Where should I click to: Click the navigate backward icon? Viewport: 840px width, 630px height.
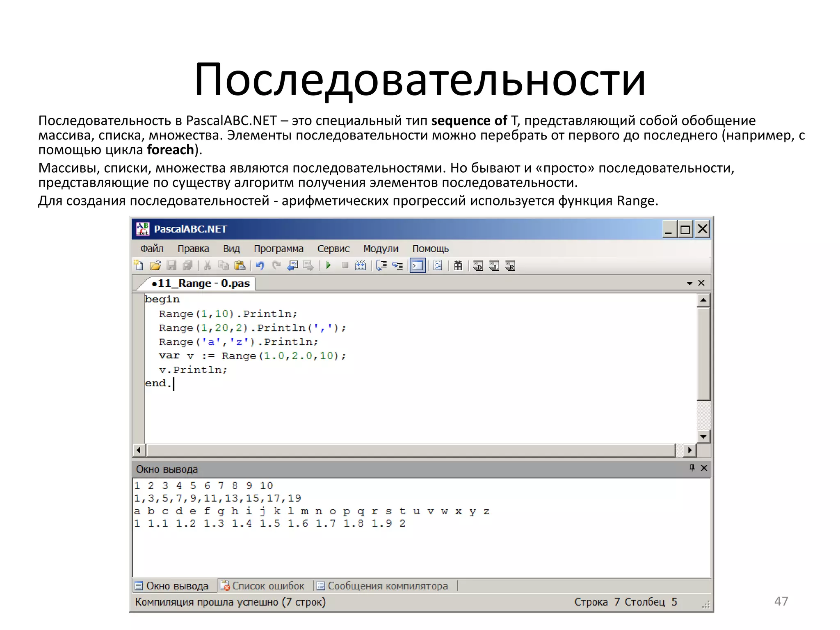(x=292, y=266)
